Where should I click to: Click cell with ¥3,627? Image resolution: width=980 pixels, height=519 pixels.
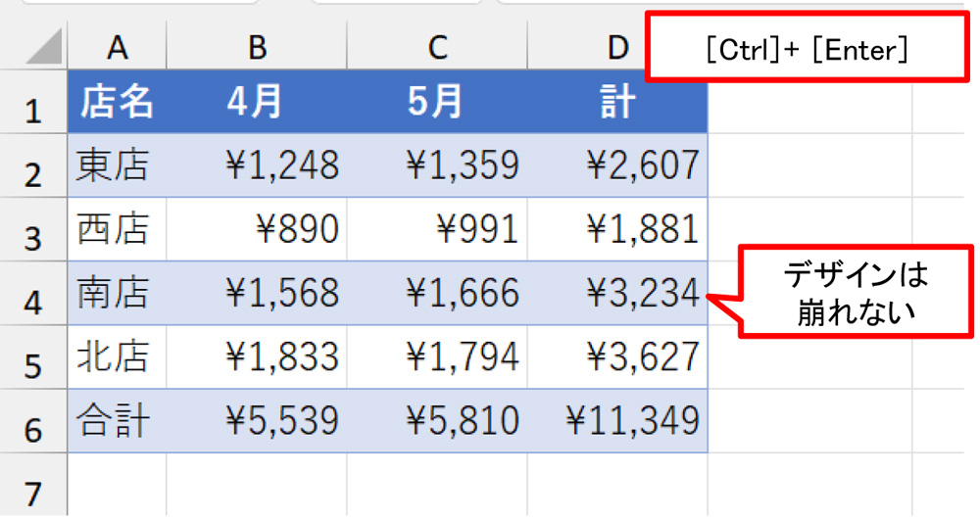pos(617,357)
